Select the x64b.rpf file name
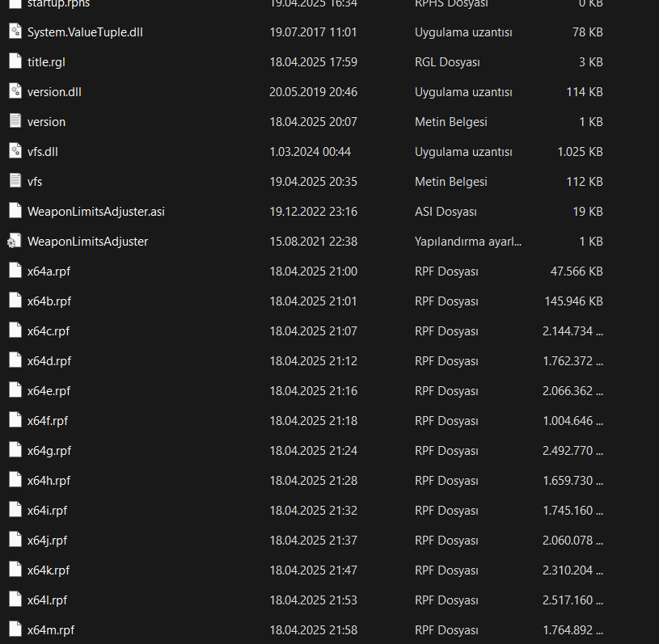This screenshot has height=644, width=659. click(49, 301)
